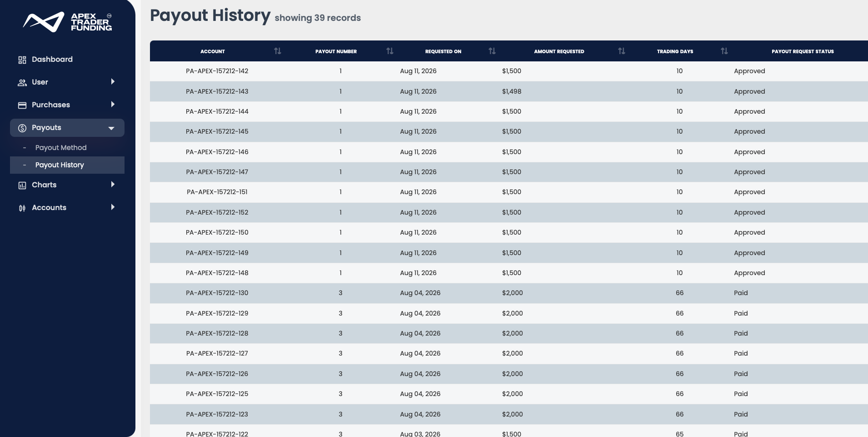Collapse the Payouts submenu arrow
The height and width of the screenshot is (437, 868).
pyautogui.click(x=111, y=128)
